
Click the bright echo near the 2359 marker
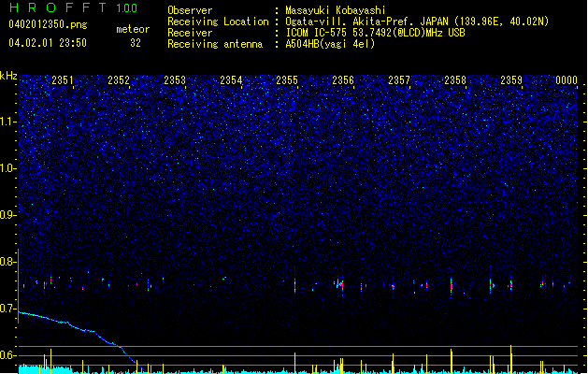(x=510, y=284)
